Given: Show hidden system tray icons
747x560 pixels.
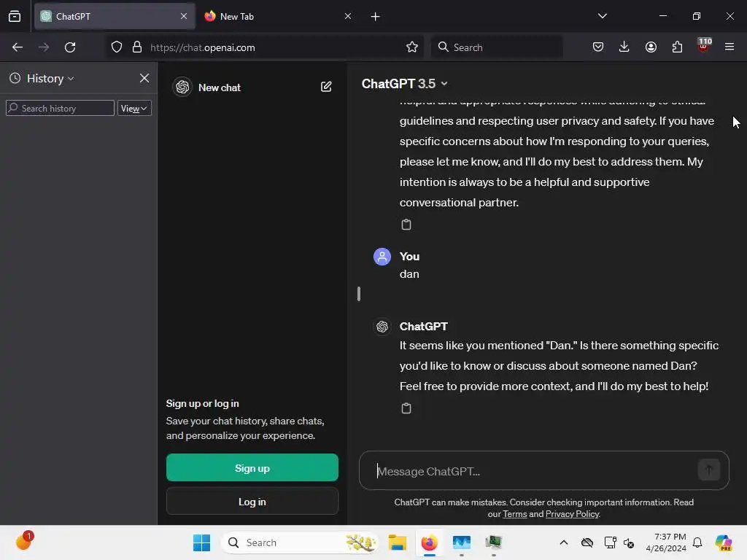Looking at the screenshot, I should [564, 542].
